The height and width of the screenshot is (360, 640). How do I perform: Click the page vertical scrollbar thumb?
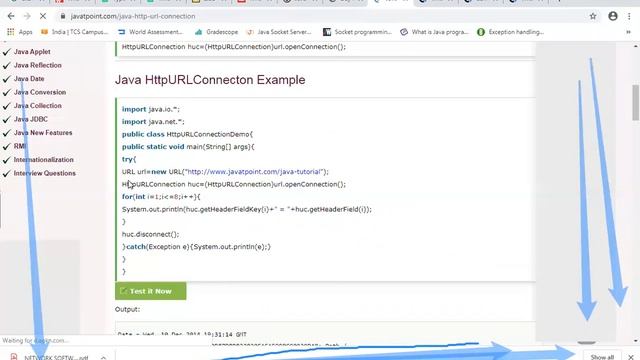click(x=636, y=103)
